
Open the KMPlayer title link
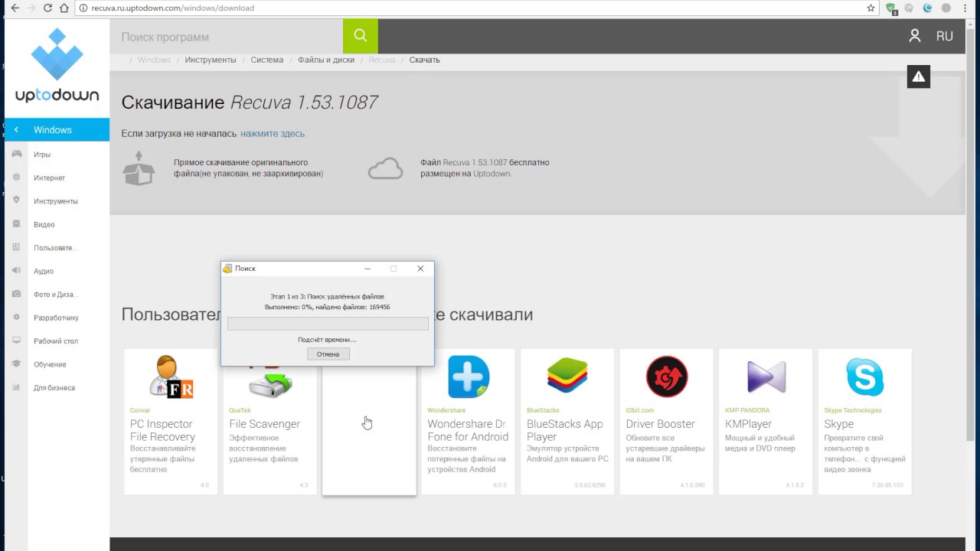click(750, 424)
